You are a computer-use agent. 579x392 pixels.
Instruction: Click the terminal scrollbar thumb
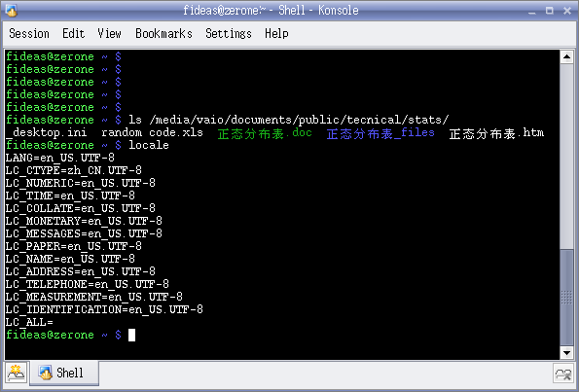pyautogui.click(x=566, y=298)
